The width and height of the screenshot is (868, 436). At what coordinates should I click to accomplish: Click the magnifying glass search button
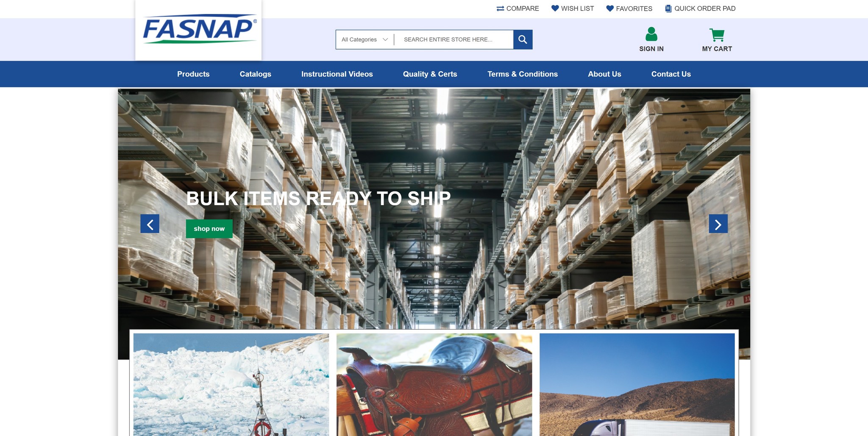tap(523, 39)
